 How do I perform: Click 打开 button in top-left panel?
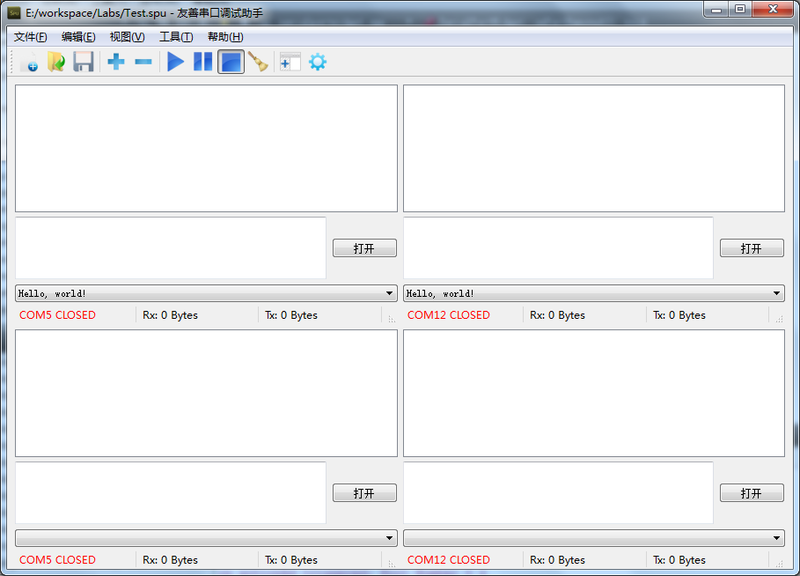pos(364,248)
